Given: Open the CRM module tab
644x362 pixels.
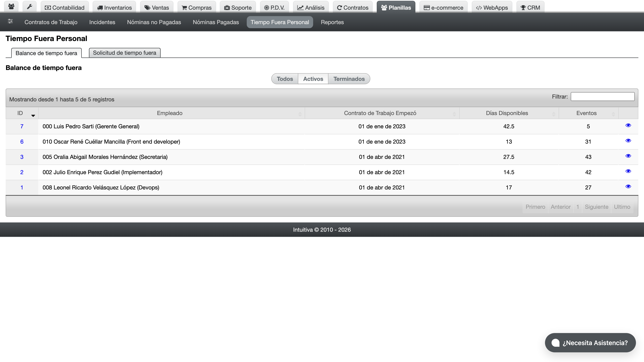Looking at the screenshot, I should coord(530,7).
